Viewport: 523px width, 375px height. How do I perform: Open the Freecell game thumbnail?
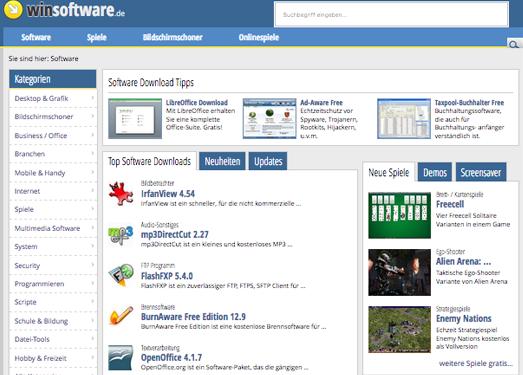(x=400, y=215)
